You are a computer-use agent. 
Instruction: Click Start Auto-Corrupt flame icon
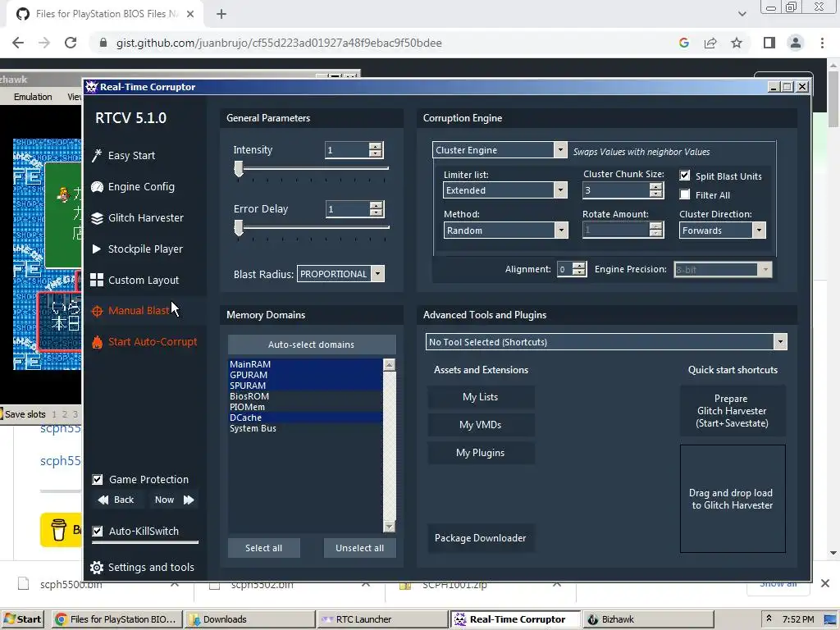(x=97, y=342)
